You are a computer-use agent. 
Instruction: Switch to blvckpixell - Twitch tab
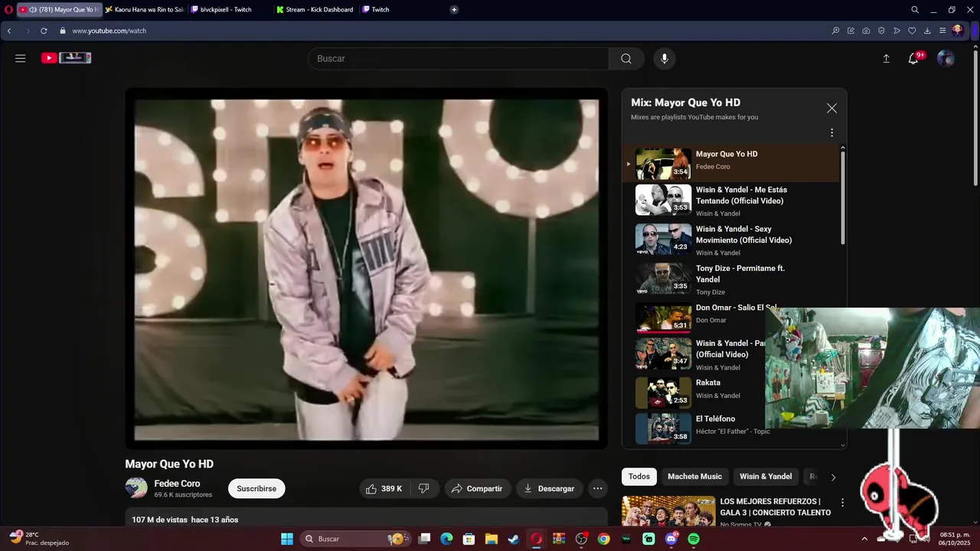pos(230,10)
